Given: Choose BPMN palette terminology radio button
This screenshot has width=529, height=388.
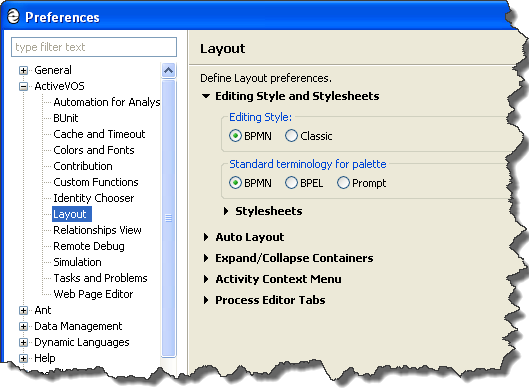Looking at the screenshot, I should (235, 183).
